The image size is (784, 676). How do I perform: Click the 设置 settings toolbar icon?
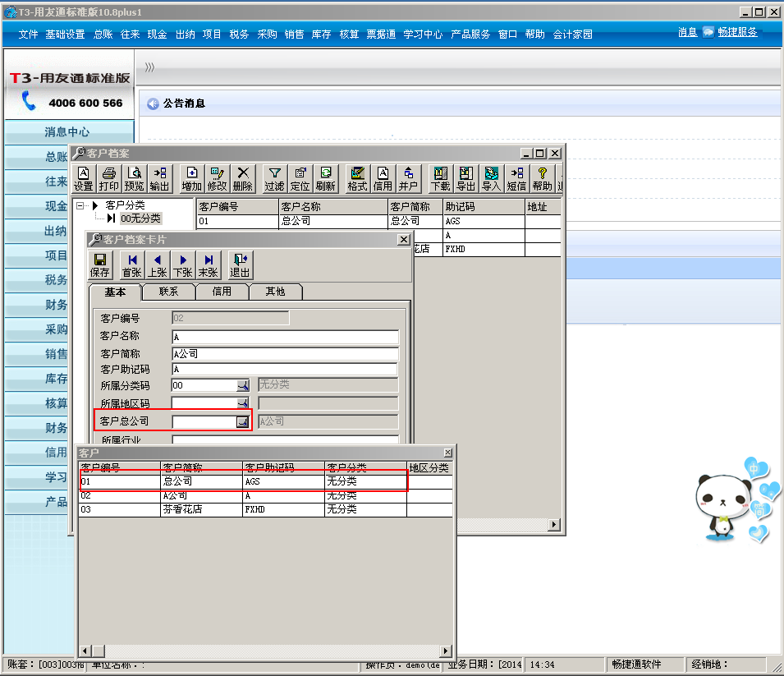point(84,178)
